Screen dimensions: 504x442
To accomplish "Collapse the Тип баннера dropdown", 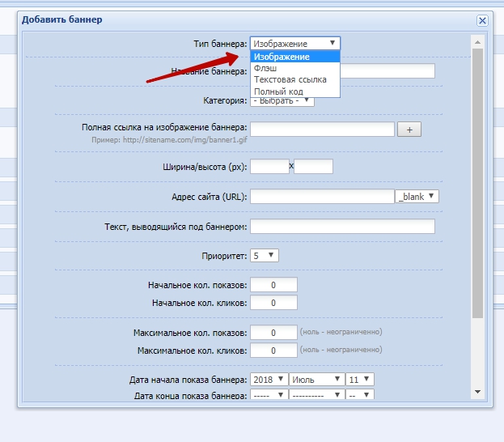I will tap(295, 43).
